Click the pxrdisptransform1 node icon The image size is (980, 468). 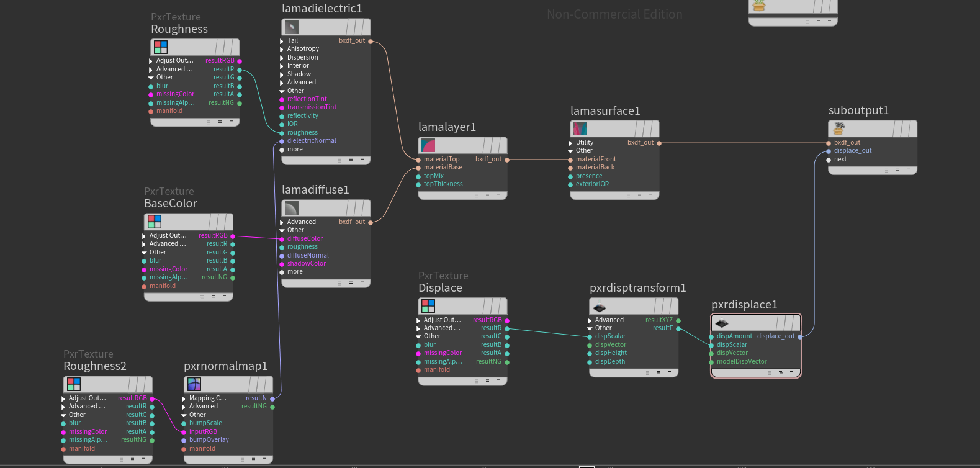pyautogui.click(x=599, y=305)
